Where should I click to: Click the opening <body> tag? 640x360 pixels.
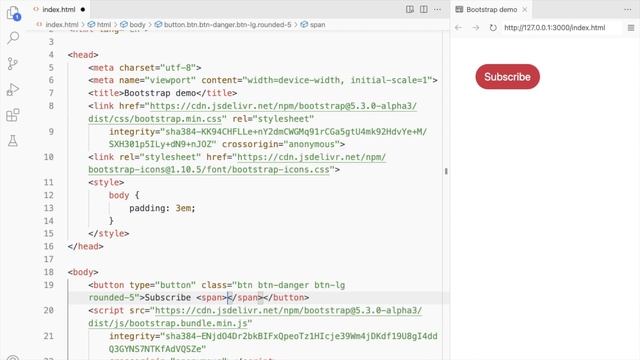[x=83, y=272]
